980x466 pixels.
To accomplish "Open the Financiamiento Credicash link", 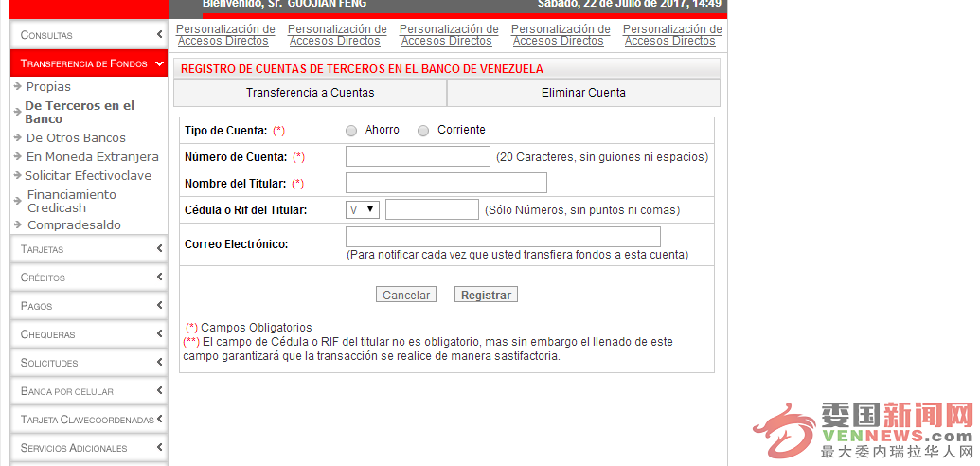I will tap(72, 202).
